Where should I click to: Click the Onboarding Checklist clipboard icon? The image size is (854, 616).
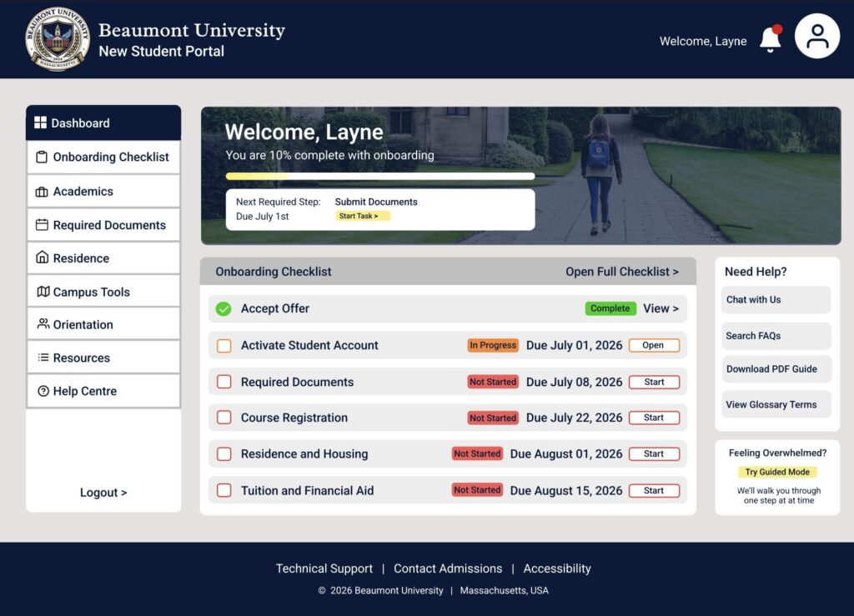[x=42, y=157]
